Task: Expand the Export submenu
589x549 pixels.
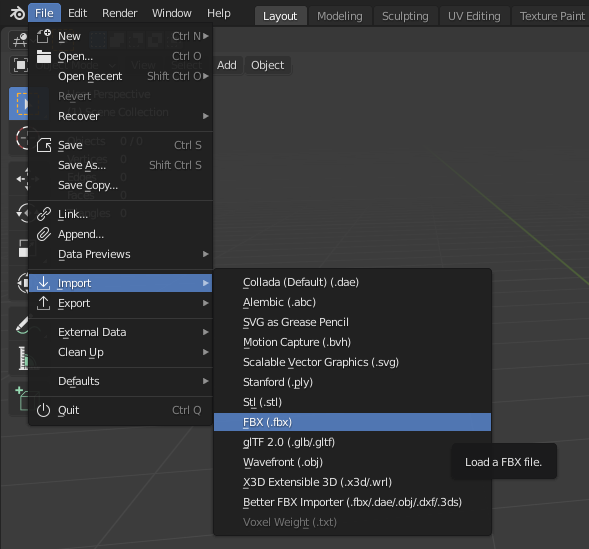Action: coord(121,303)
